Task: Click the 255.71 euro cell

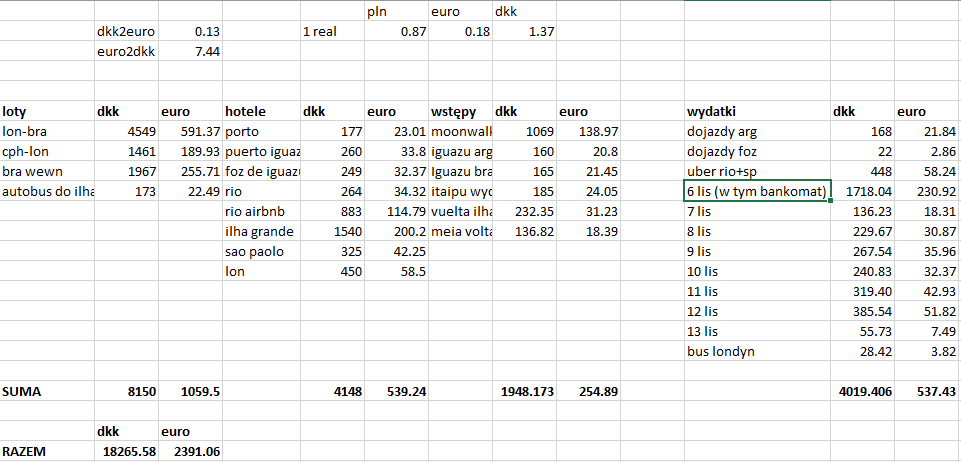Action: tap(191, 171)
